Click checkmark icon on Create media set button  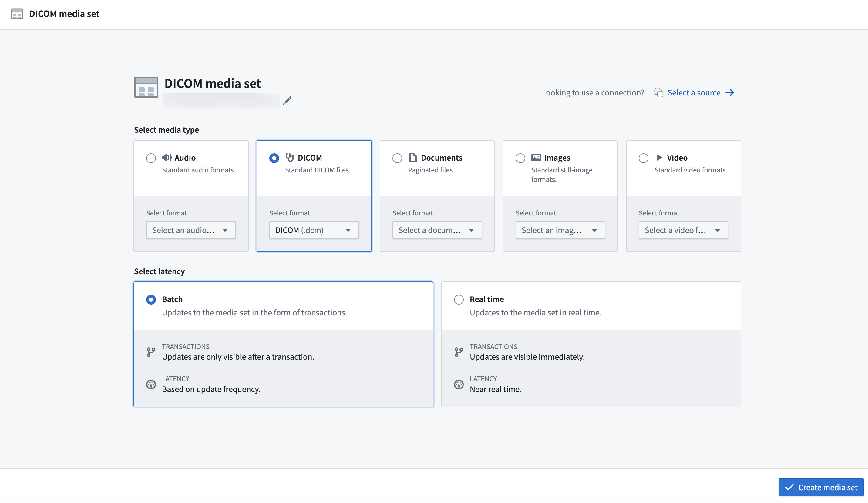point(789,487)
